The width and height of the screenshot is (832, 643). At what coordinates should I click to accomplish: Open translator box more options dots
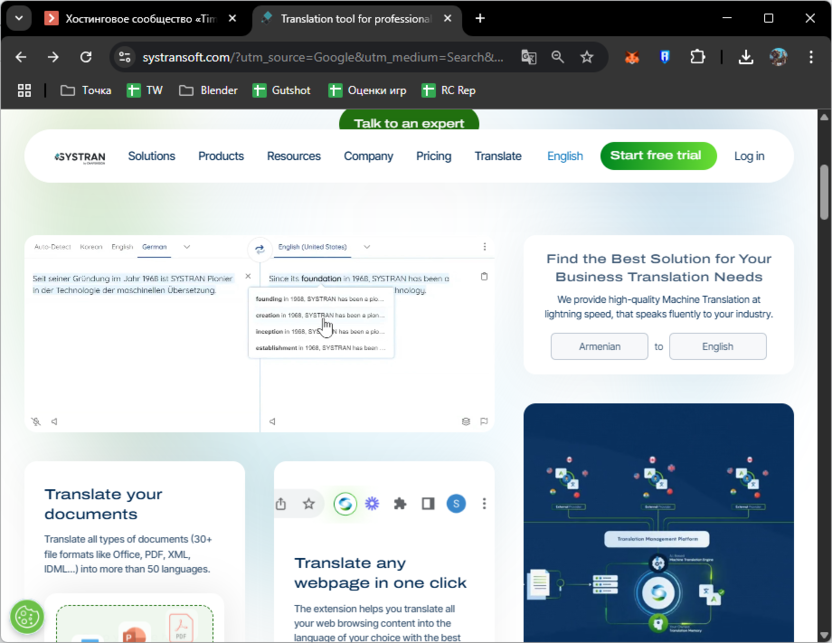[x=484, y=247]
